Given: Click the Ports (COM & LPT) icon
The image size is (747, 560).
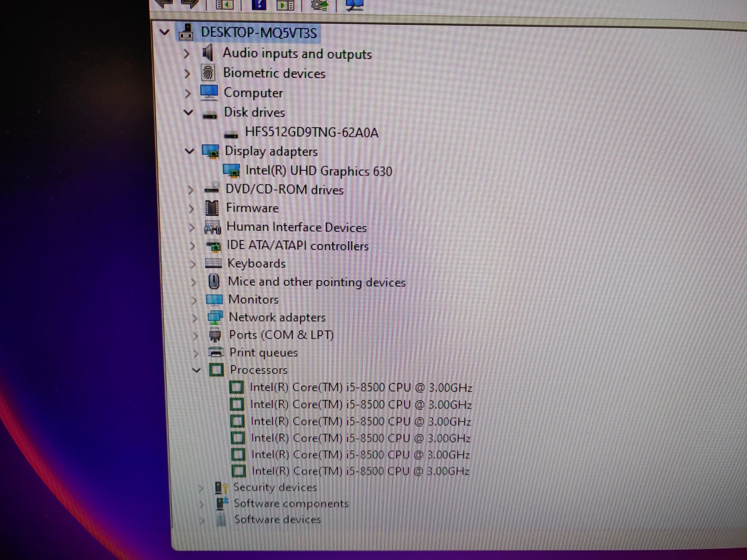Looking at the screenshot, I should click(x=215, y=335).
